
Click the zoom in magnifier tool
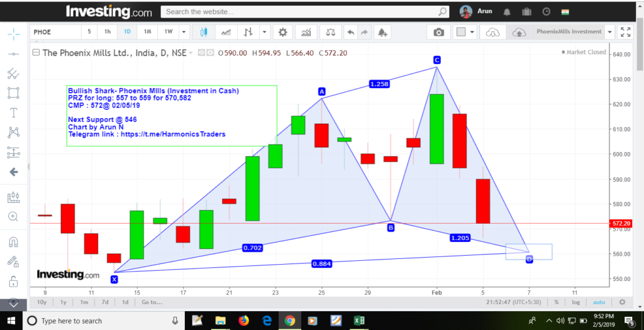point(13,216)
